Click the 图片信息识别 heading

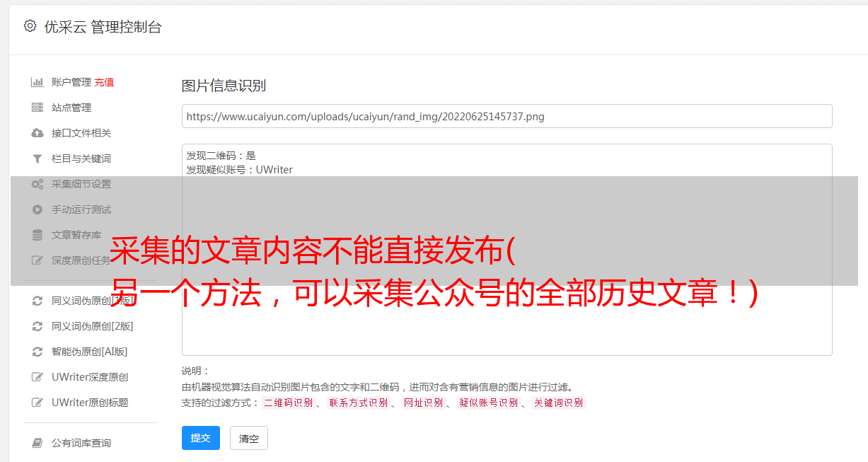224,86
